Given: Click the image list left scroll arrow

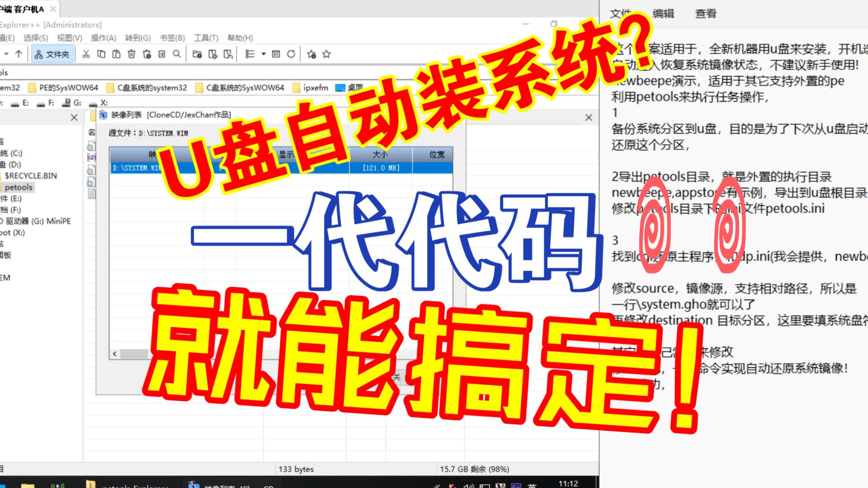Looking at the screenshot, I should coord(115,353).
